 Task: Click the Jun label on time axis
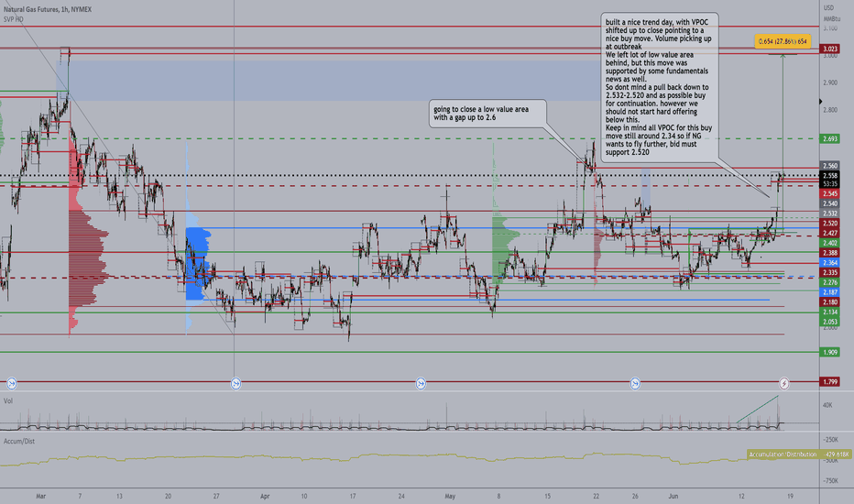click(x=673, y=496)
